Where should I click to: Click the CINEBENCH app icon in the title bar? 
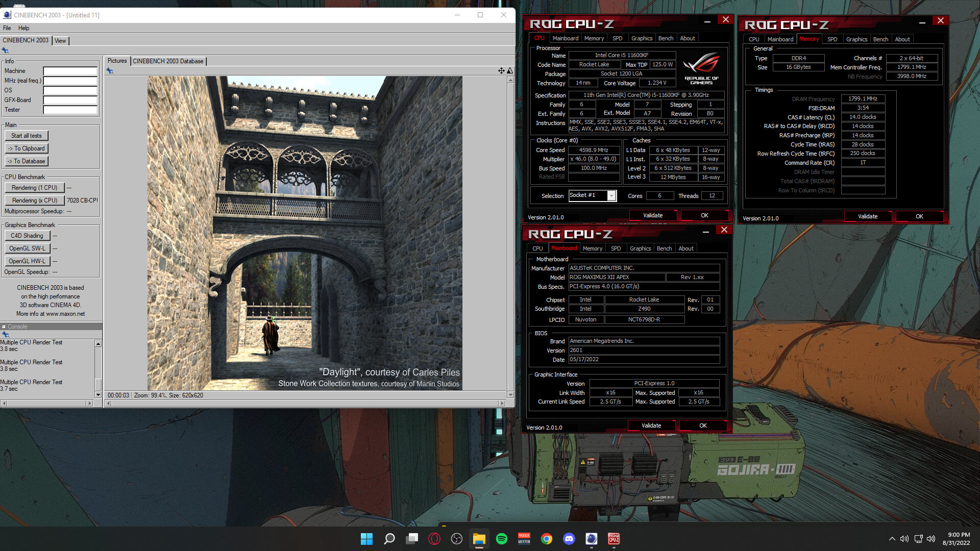coord(7,15)
